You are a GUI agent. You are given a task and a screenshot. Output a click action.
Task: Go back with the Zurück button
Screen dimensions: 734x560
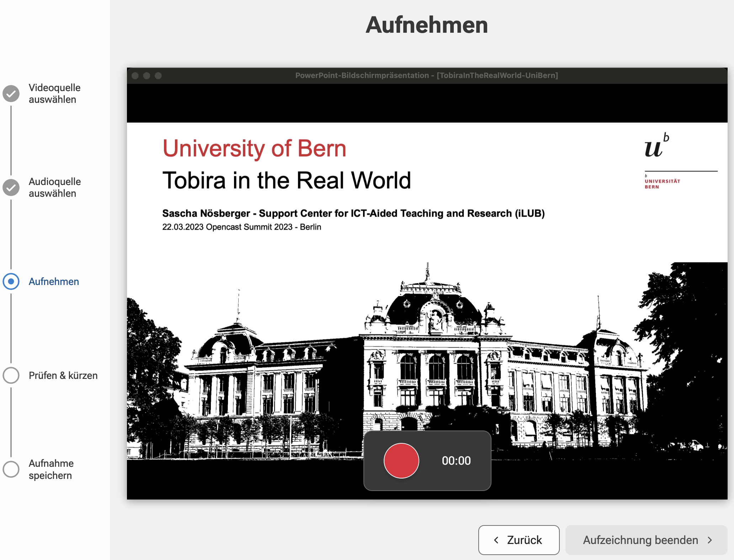[518, 540]
